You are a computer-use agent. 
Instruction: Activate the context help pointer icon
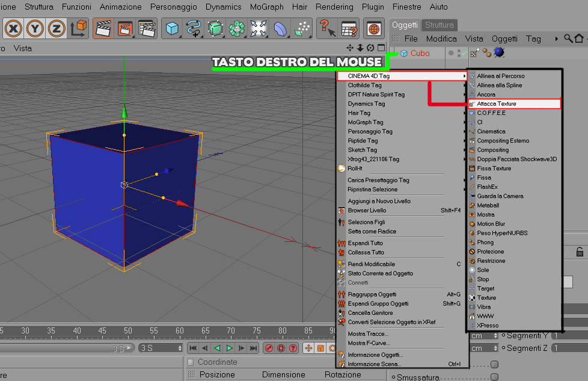327,28
